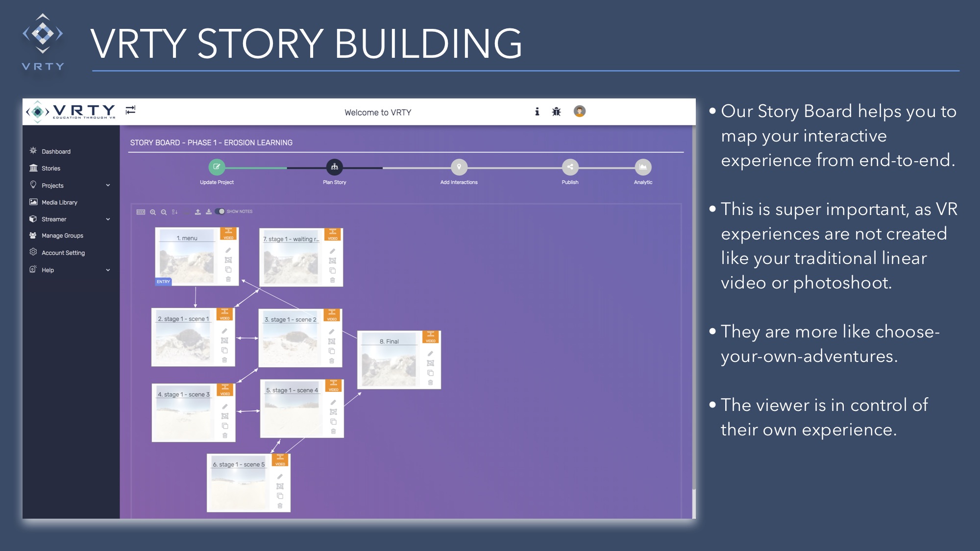The height and width of the screenshot is (551, 980).
Task: Open the Publish step
Action: [570, 167]
